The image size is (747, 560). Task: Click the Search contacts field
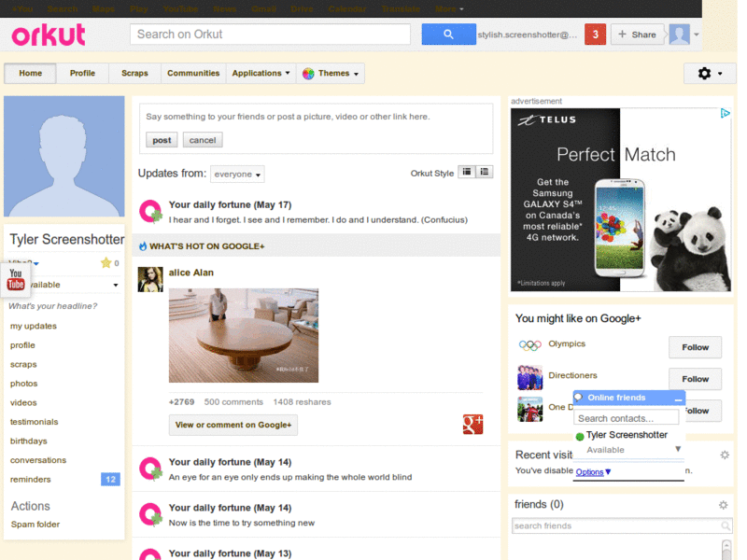[626, 418]
